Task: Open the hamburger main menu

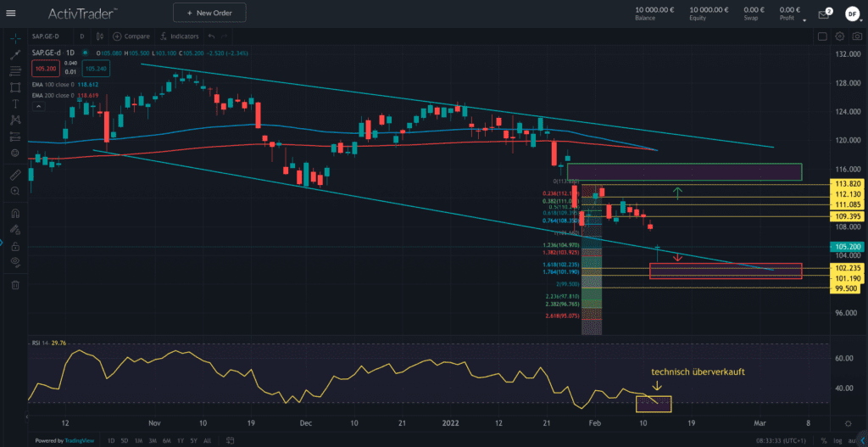Action: [x=11, y=13]
